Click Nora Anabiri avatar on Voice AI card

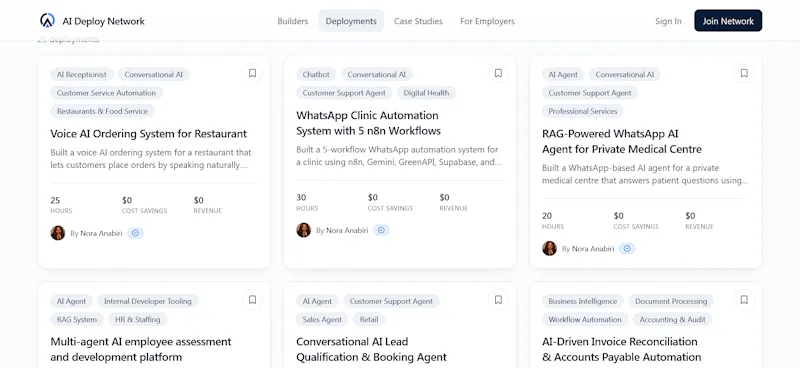[x=58, y=233]
